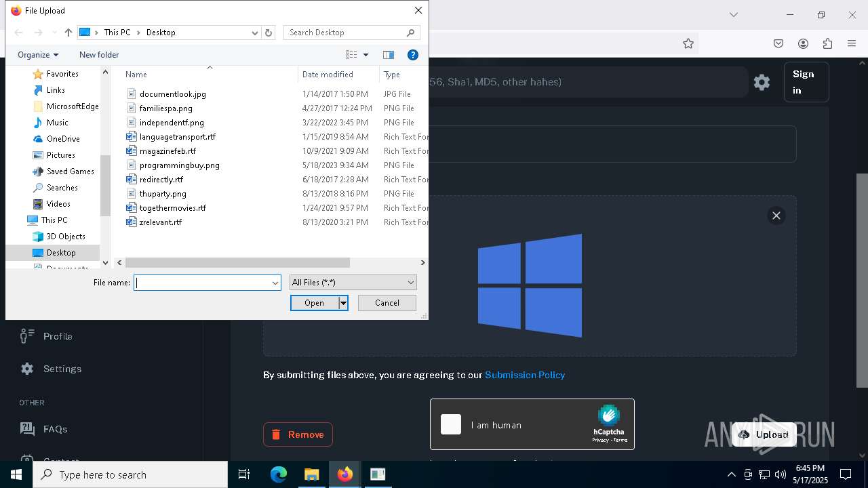
Task: Click the Open button
Action: [315, 303]
